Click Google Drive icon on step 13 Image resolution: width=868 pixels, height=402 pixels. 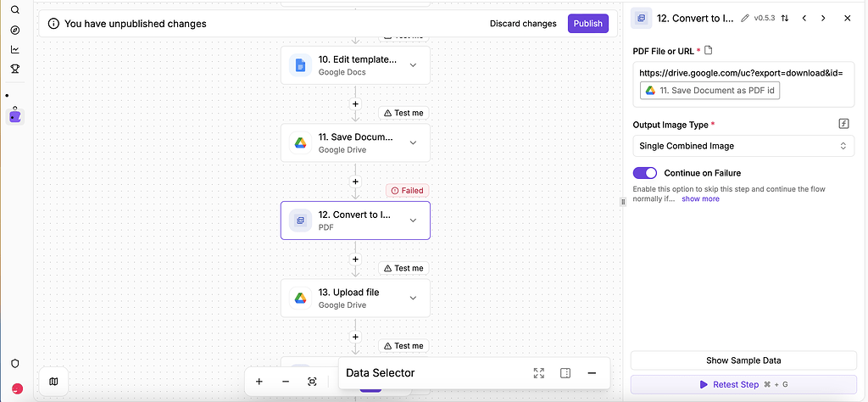[x=300, y=298]
